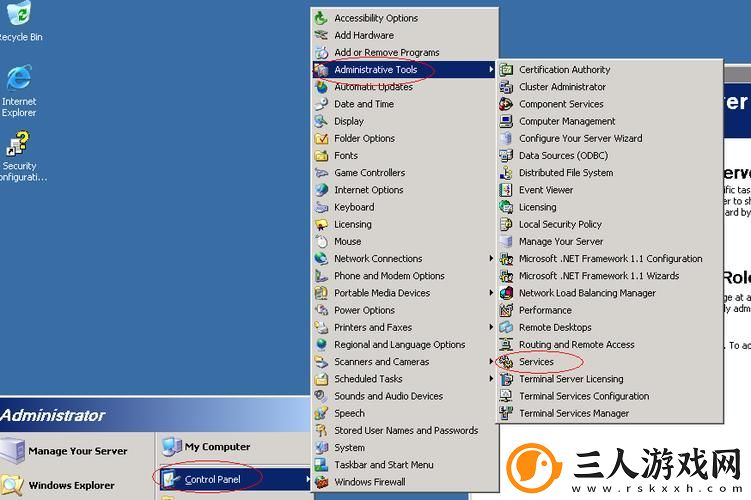Viewport: 751px width, 500px height.
Task: Click the Add Hardware icon
Action: point(321,35)
